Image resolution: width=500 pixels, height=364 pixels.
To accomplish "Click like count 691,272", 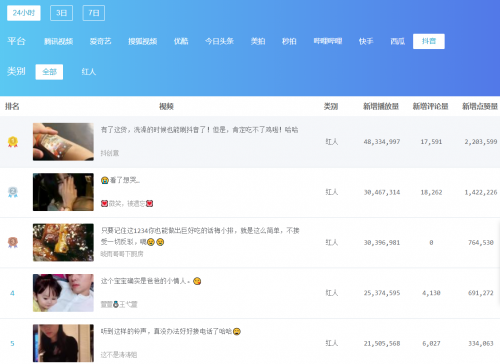I will (x=481, y=293).
